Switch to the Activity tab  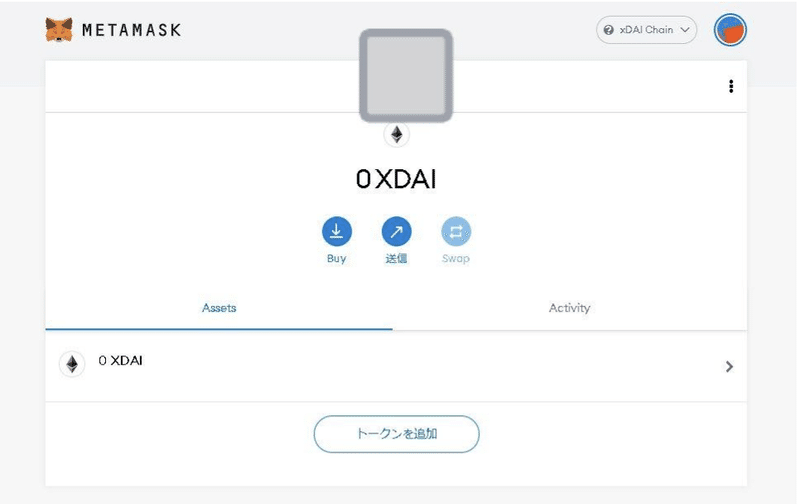click(x=570, y=308)
